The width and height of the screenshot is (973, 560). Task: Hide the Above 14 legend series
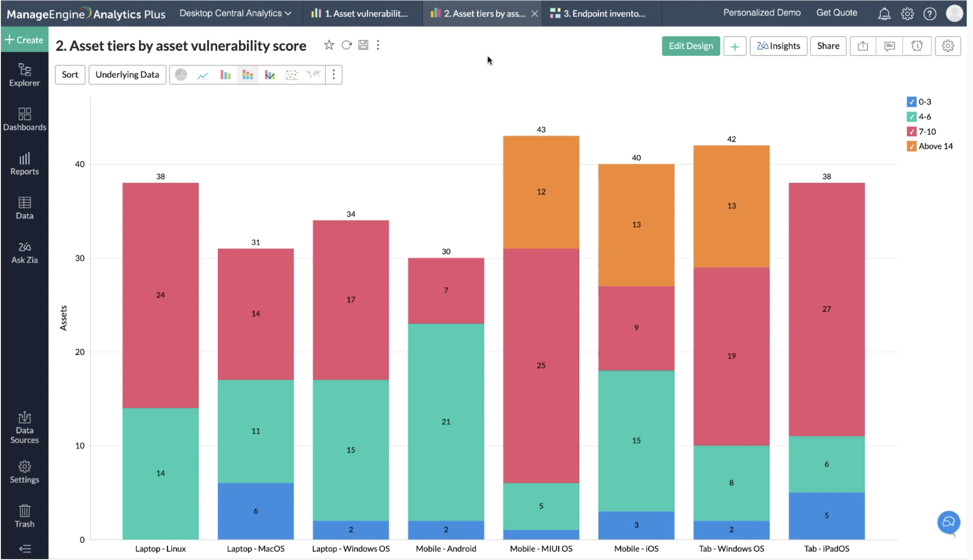(911, 146)
